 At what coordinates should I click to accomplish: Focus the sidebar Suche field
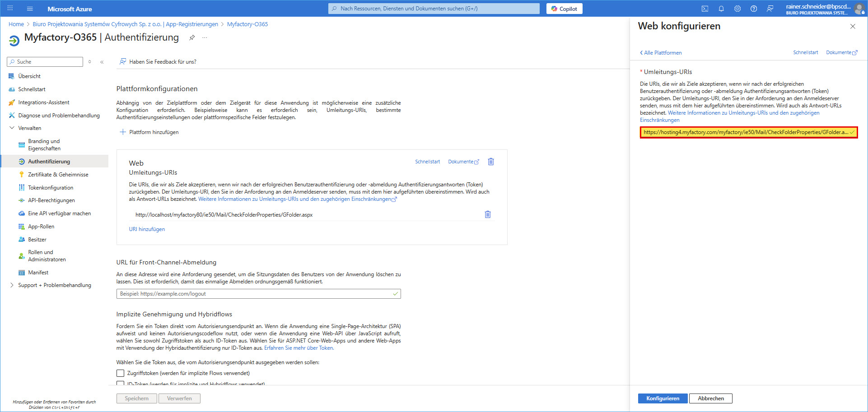point(45,62)
